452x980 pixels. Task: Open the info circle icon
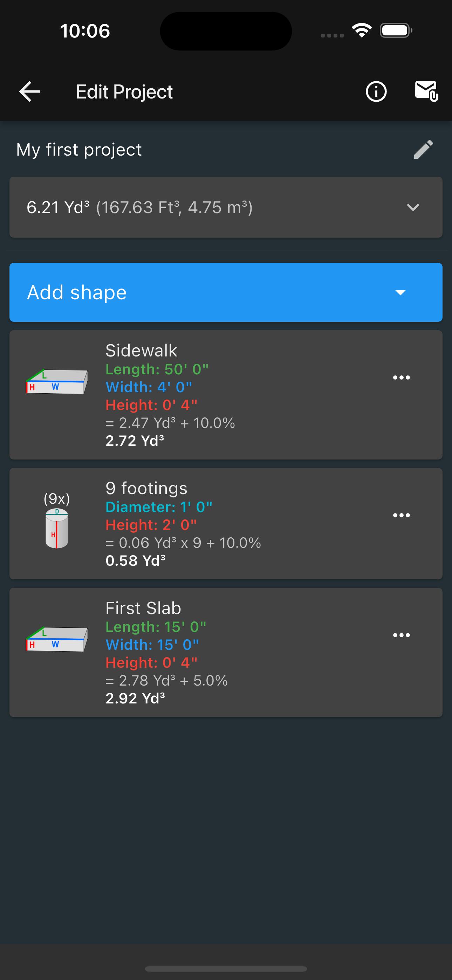pyautogui.click(x=376, y=92)
